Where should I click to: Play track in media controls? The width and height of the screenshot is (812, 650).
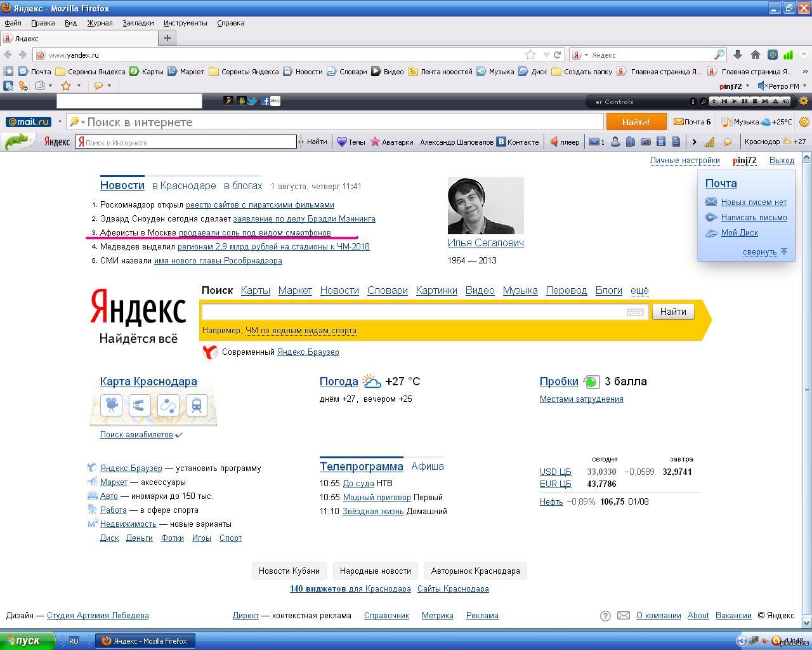tap(735, 102)
